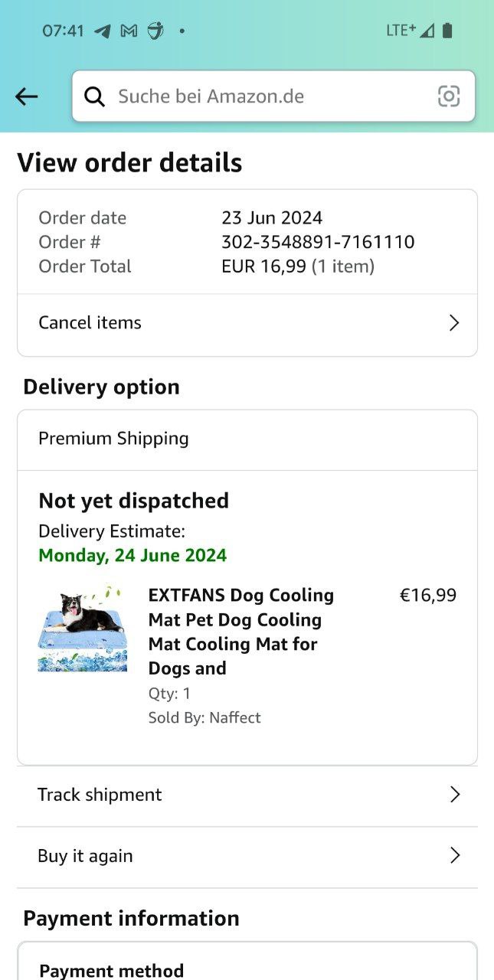
Task: Tap the battery status icon
Action: click(x=447, y=31)
